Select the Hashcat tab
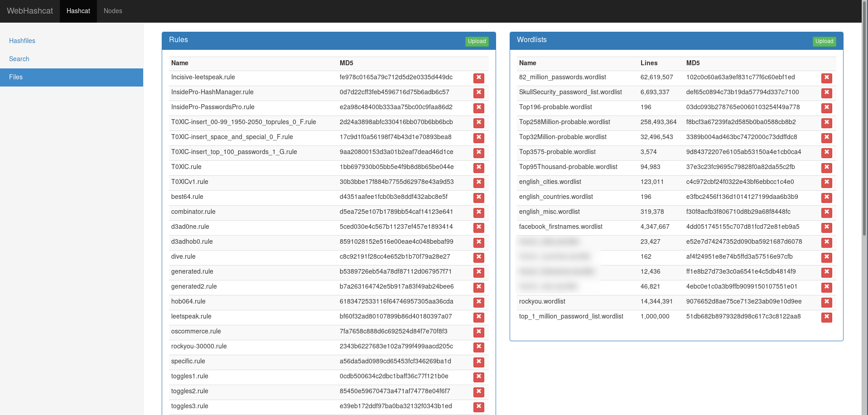The image size is (868, 415). pyautogui.click(x=78, y=11)
